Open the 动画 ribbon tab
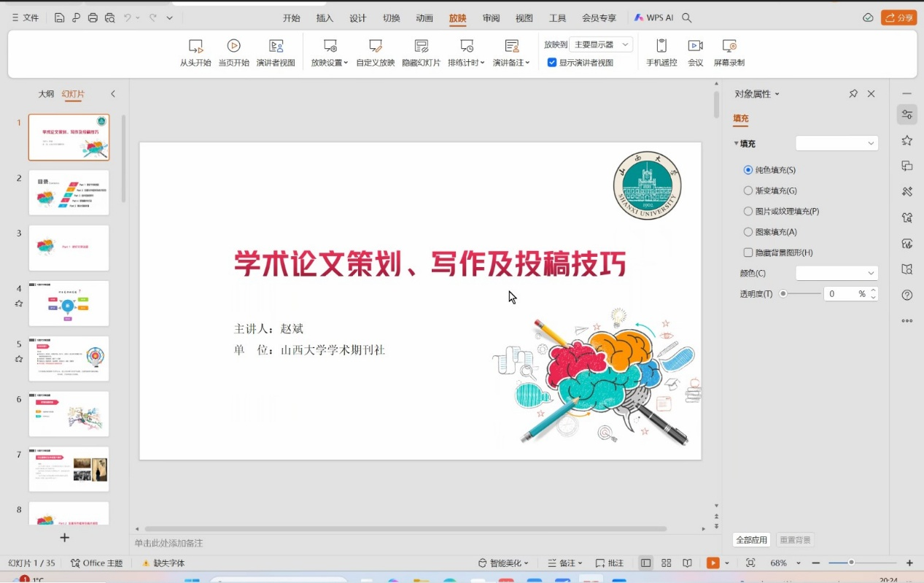The image size is (924, 583). tap(424, 18)
